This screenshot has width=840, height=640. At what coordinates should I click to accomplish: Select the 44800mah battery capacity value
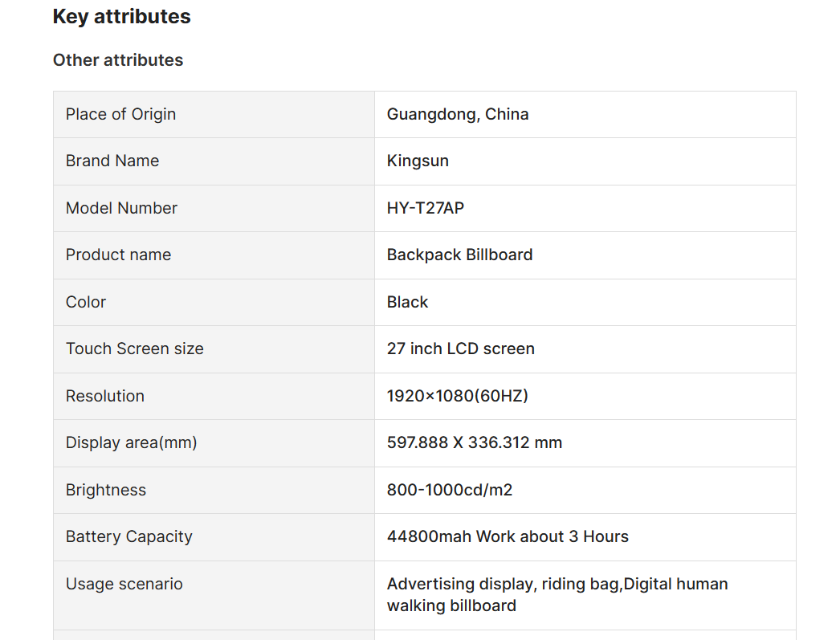point(508,536)
